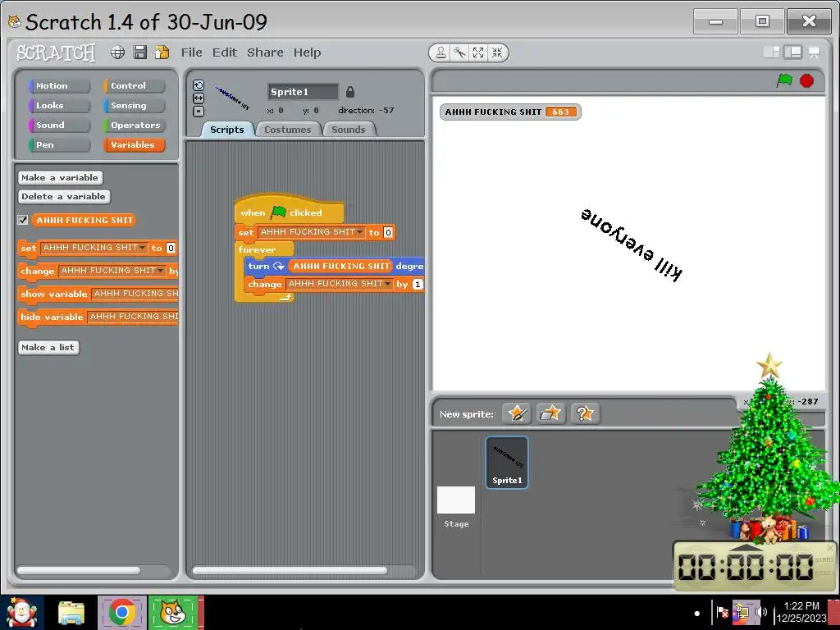840x630 pixels.
Task: Save project with the floppy disk icon
Action: (x=139, y=52)
